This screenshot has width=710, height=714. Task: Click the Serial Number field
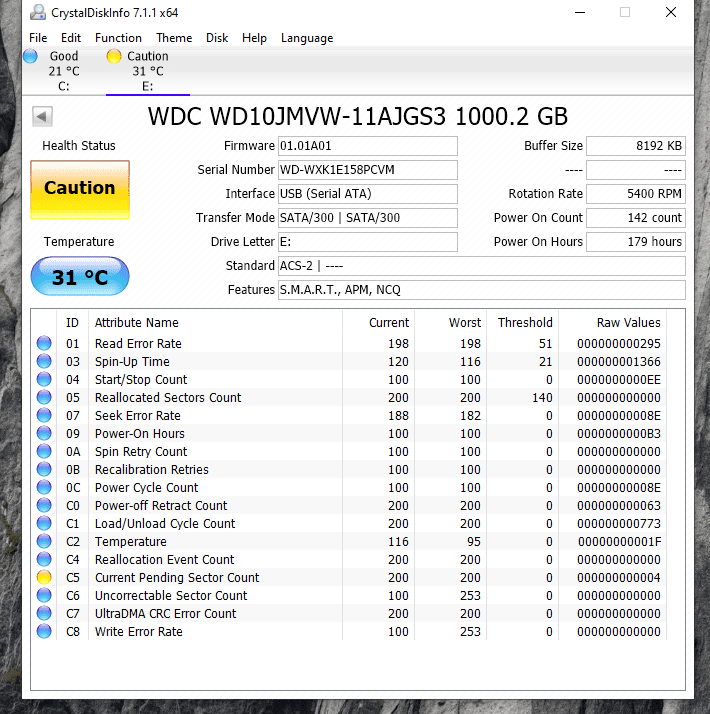click(x=368, y=170)
